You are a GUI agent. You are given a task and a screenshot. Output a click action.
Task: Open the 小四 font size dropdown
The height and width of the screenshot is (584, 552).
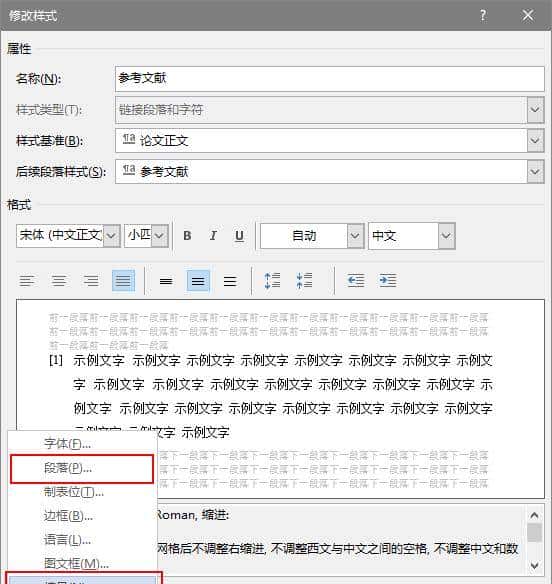pos(160,236)
